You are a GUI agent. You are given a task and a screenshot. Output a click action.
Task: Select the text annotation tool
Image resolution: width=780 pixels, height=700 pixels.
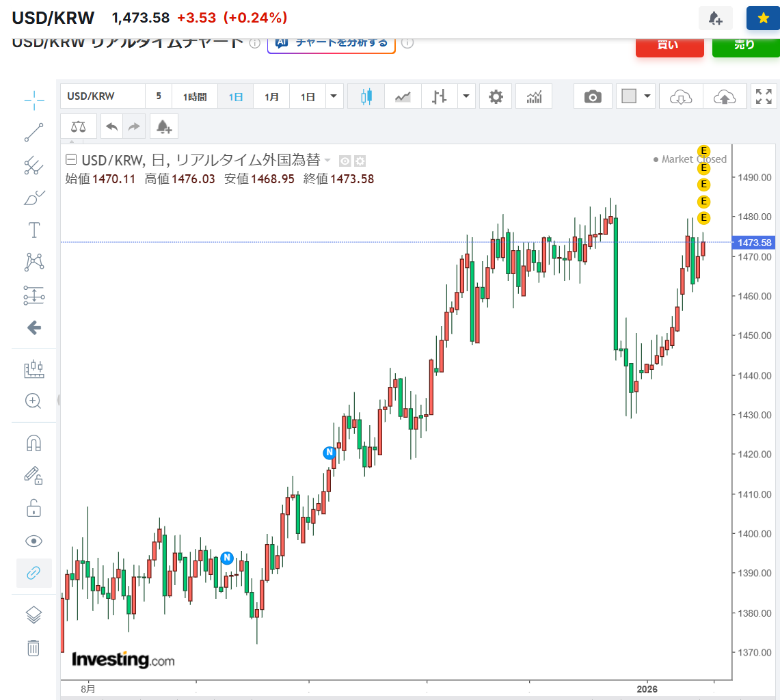tap(33, 230)
